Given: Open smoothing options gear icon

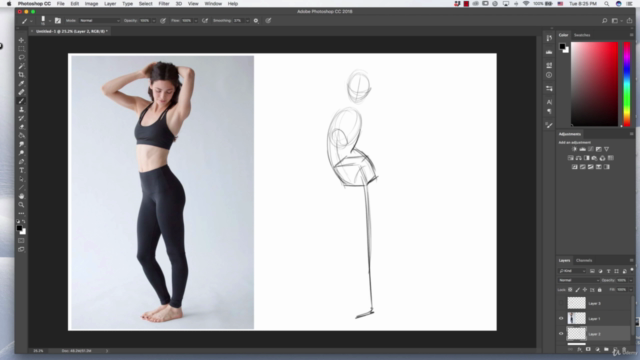Looking at the screenshot, I should pyautogui.click(x=256, y=20).
